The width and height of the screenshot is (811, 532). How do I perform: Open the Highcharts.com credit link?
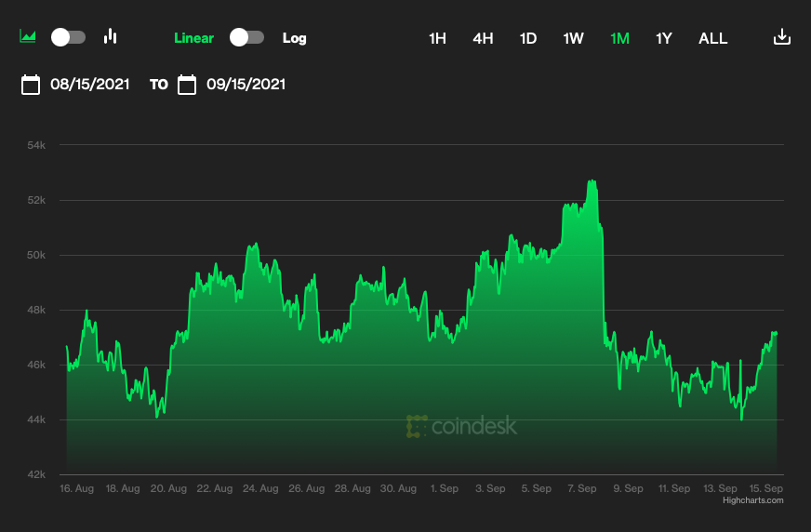(x=752, y=500)
